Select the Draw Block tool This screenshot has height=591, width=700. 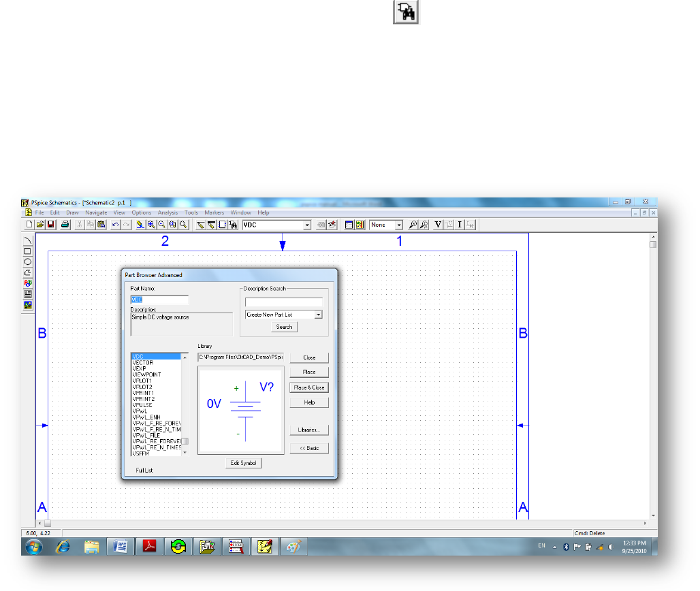(x=222, y=225)
